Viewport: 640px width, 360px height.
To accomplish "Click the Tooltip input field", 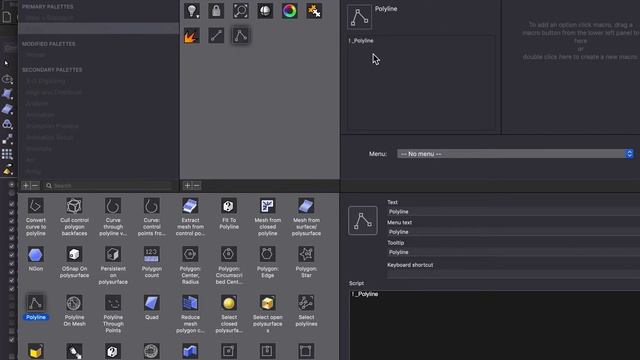I will pyautogui.click(x=513, y=252).
